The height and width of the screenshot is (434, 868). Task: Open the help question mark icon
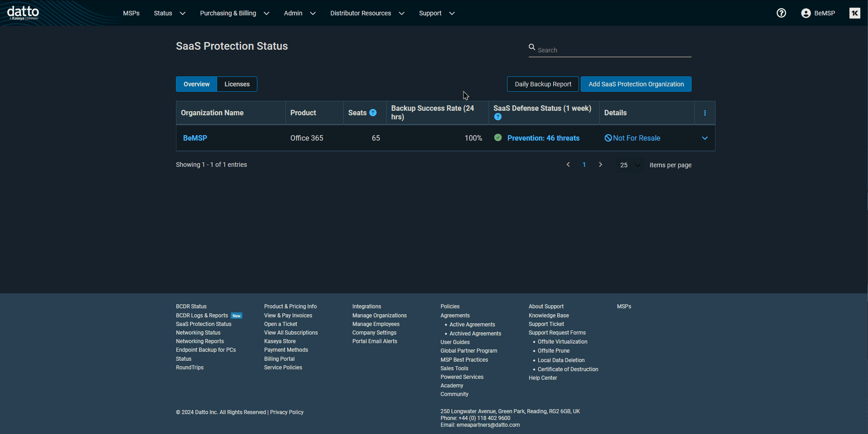click(x=781, y=13)
